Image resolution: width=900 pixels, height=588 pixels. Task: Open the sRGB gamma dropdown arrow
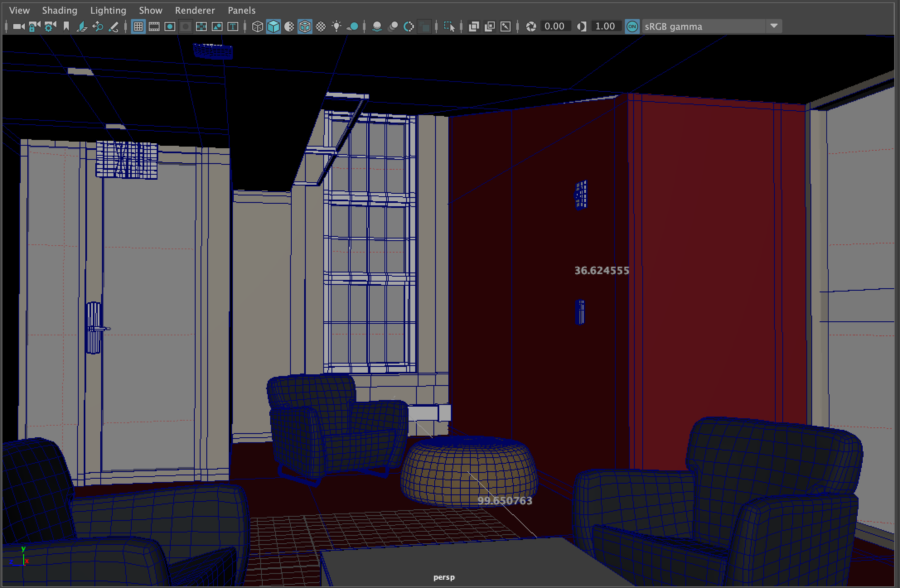click(x=774, y=26)
